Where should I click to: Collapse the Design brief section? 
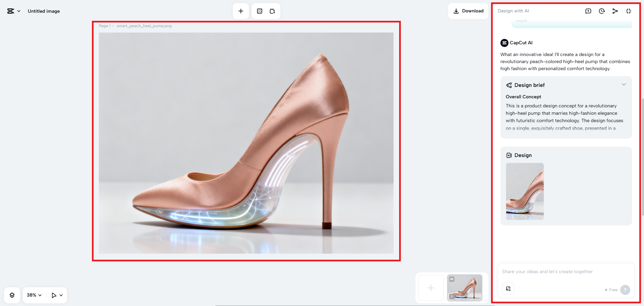click(624, 85)
